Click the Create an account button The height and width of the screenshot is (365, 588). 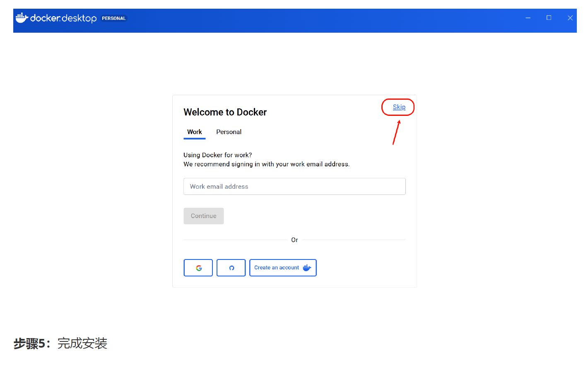coord(283,268)
